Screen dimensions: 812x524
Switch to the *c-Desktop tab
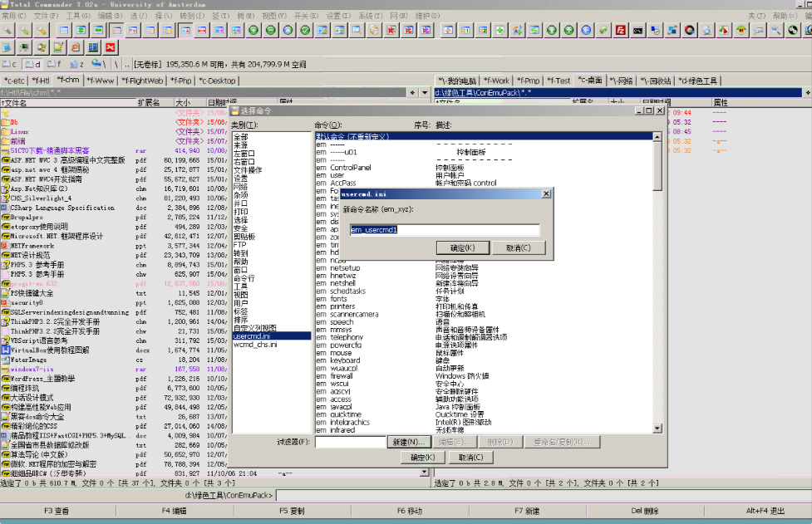[218, 81]
